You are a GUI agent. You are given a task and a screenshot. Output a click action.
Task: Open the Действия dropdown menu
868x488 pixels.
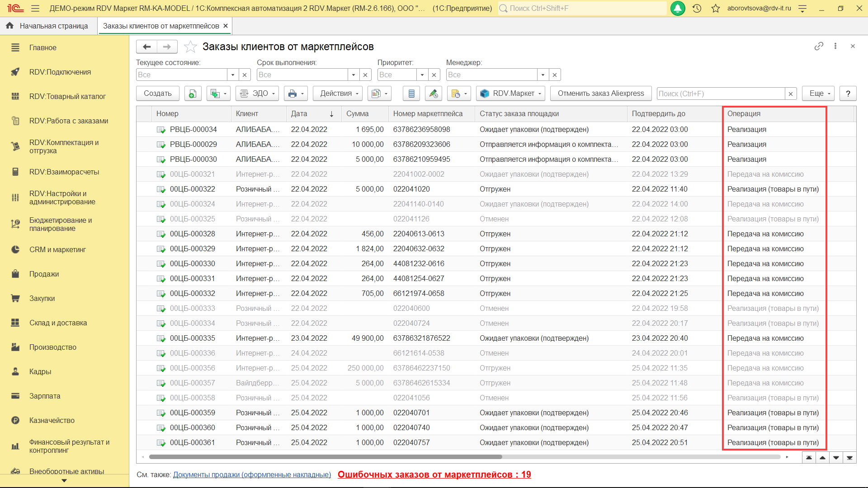point(338,94)
